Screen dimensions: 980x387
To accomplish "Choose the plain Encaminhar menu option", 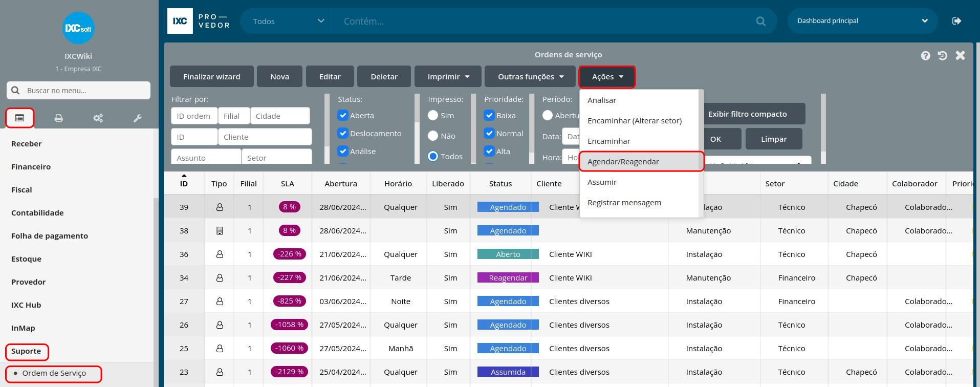I will point(639,141).
